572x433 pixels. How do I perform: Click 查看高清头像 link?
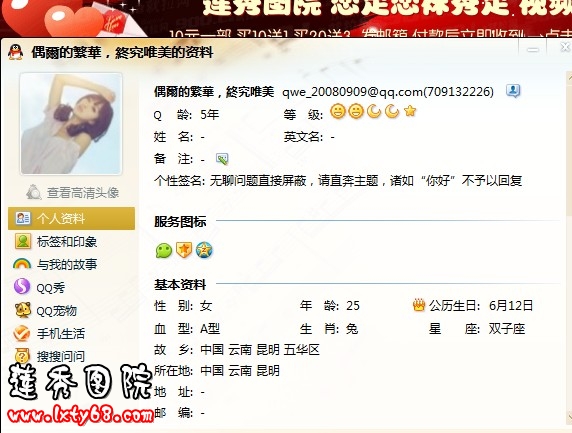[82, 193]
